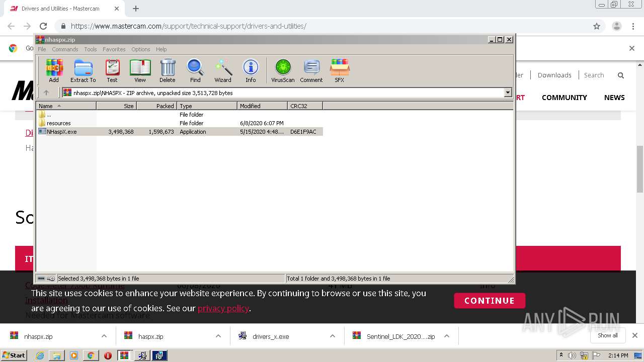Expand the nhaspx.zip download options arrow
The width and height of the screenshot is (644, 362).
(104, 336)
